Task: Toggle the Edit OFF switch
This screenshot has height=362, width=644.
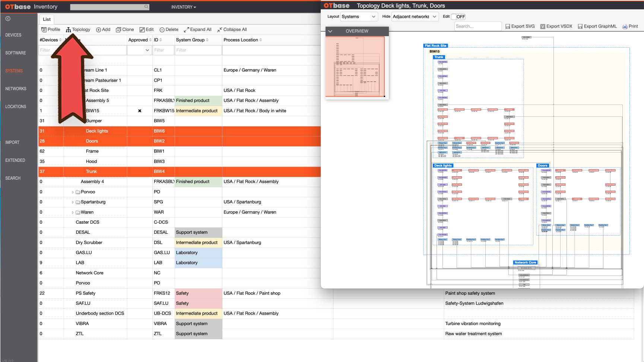Action: (x=458, y=16)
